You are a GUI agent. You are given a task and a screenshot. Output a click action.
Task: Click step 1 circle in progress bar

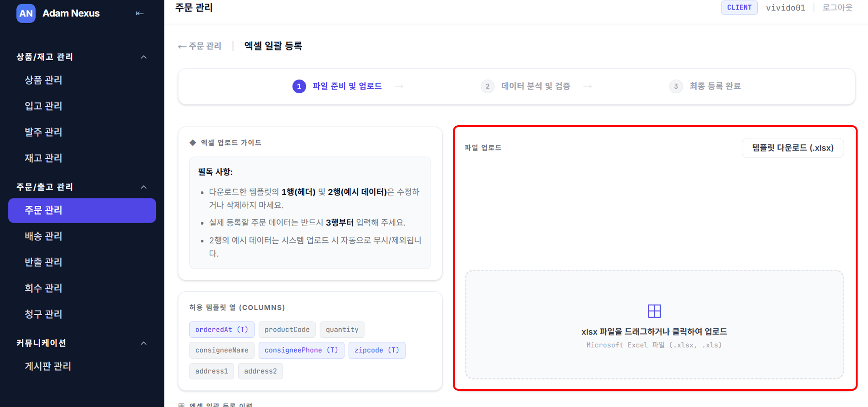(x=299, y=86)
